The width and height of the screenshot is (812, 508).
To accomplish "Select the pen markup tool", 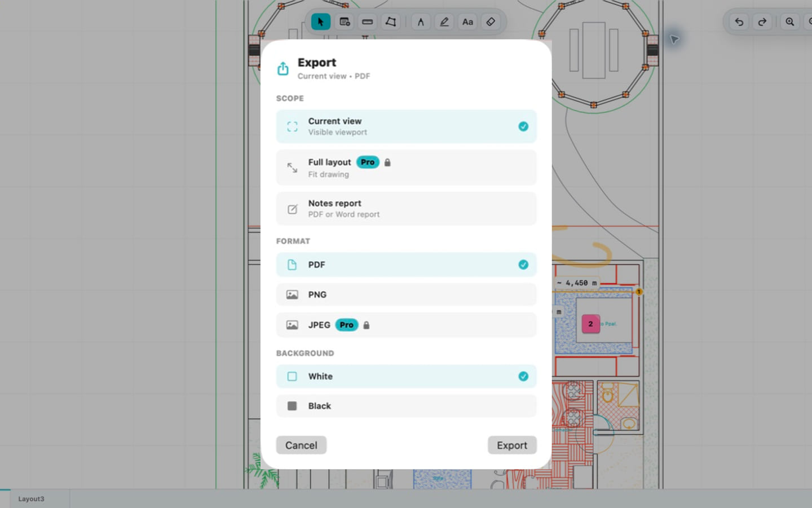I will point(444,22).
